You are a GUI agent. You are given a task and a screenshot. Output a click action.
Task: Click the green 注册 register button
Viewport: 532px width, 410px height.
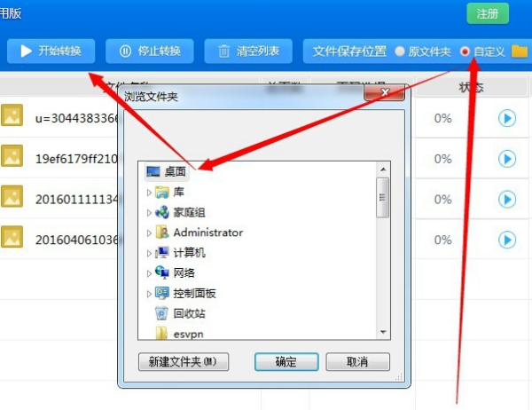488,13
